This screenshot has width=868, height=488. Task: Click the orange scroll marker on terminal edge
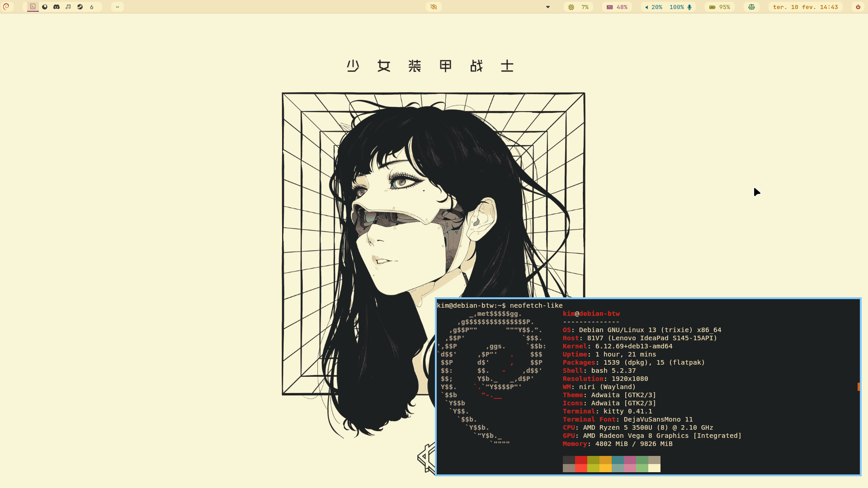pos(858,387)
